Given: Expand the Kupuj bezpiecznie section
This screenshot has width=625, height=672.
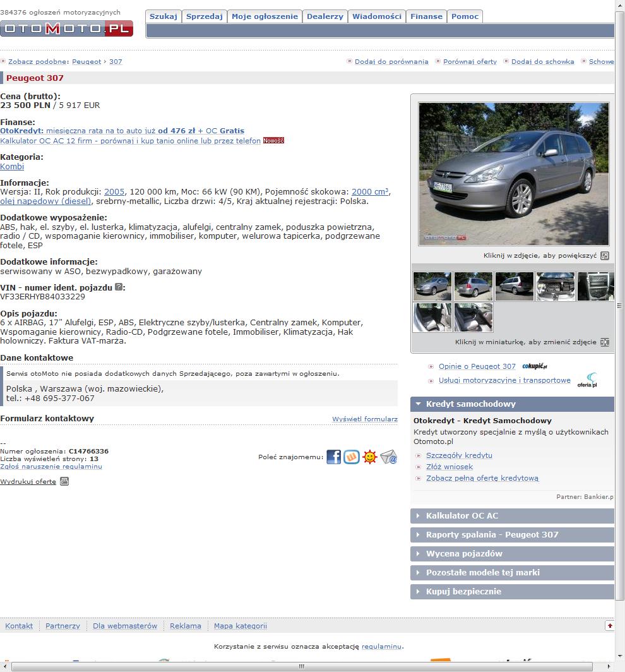Looking at the screenshot, I should [513, 591].
